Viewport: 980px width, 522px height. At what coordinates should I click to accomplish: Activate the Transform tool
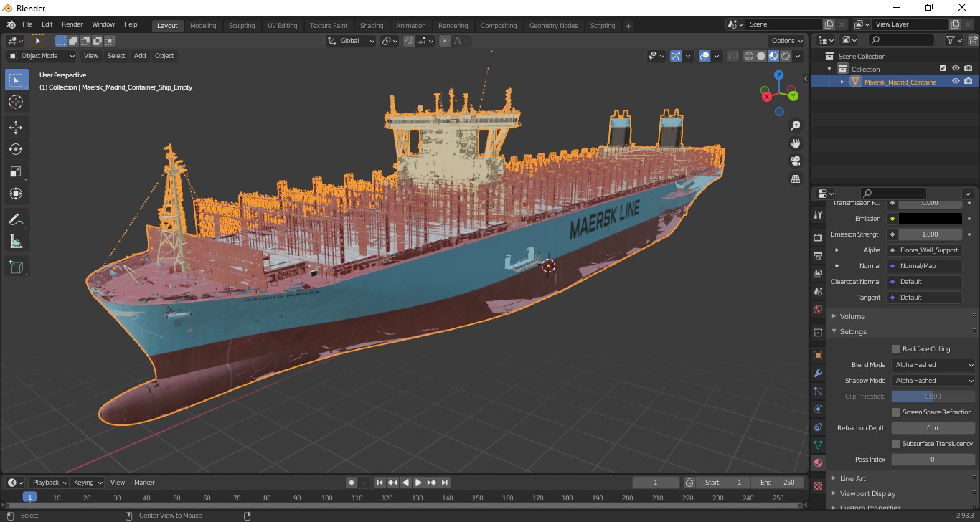click(x=16, y=194)
